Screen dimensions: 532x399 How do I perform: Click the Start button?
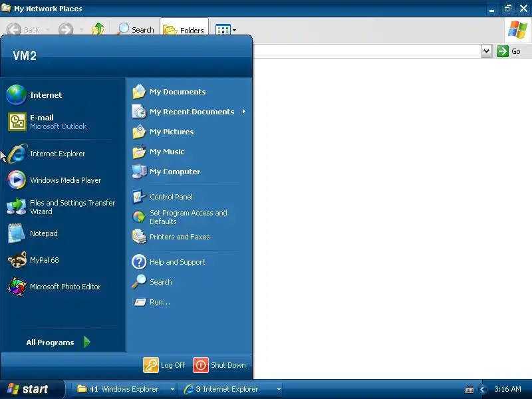click(31, 389)
